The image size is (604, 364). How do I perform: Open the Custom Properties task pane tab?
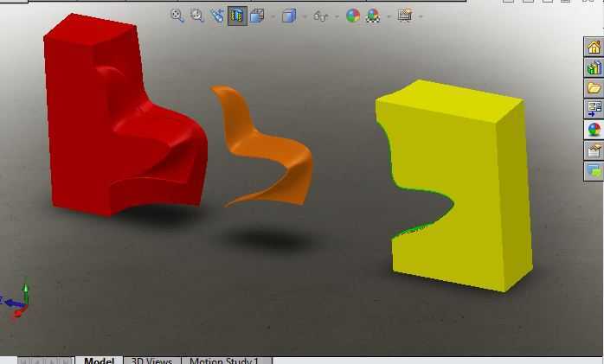pos(594,150)
